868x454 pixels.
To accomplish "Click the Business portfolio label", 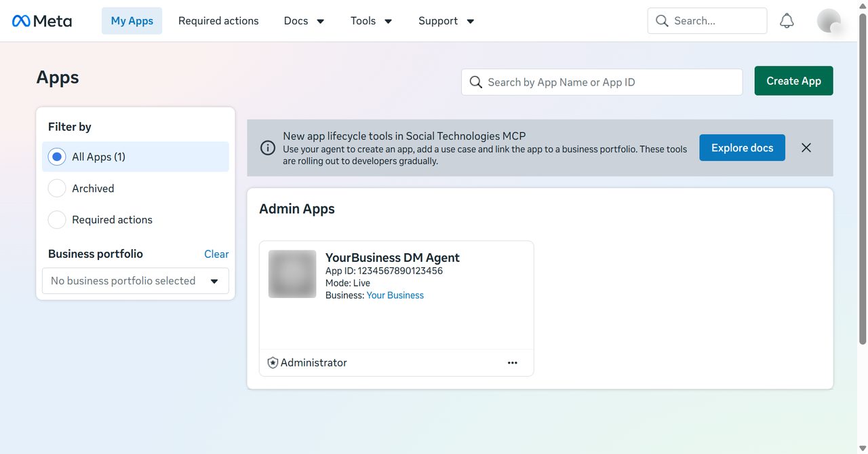I will (96, 254).
